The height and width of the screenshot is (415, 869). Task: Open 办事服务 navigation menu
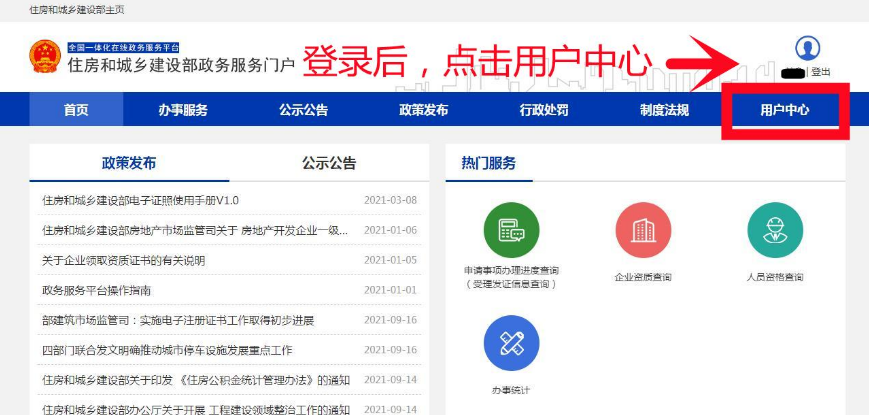pos(183,110)
